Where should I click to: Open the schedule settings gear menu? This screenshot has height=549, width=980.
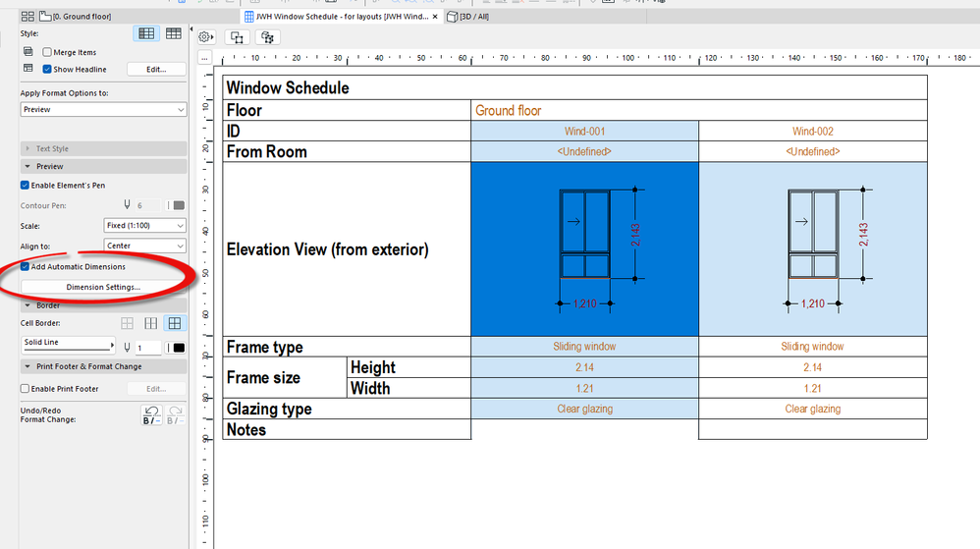pos(205,37)
